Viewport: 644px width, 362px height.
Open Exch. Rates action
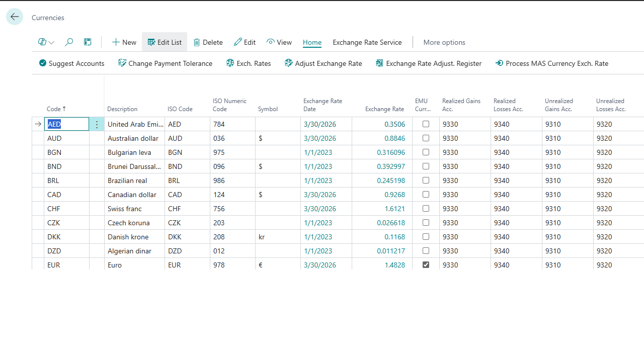click(x=249, y=63)
